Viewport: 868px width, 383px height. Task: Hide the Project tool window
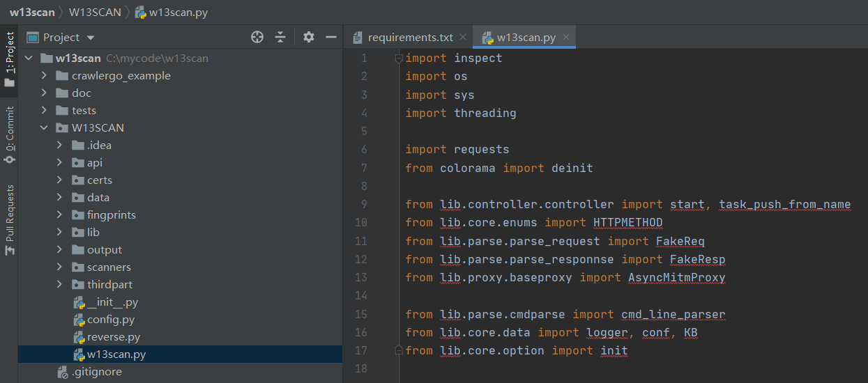click(331, 37)
